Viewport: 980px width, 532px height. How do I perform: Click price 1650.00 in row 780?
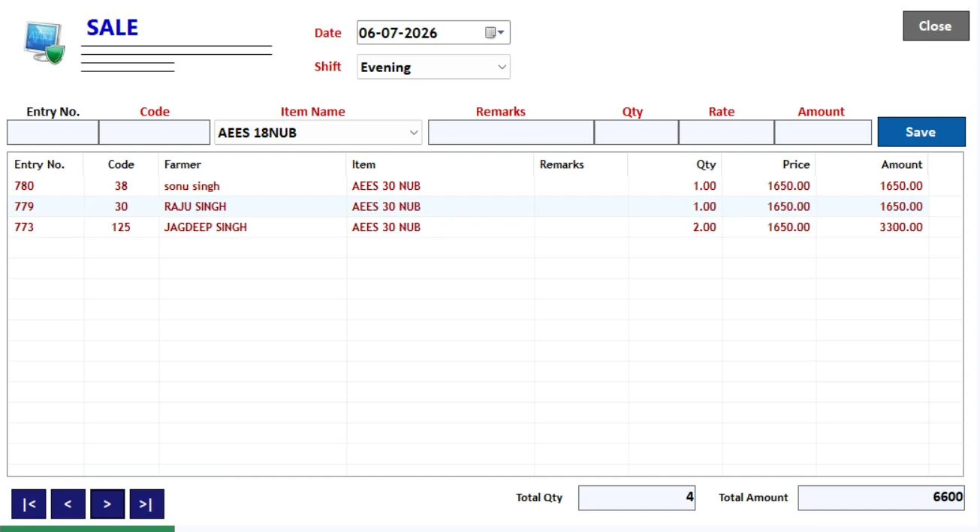coord(789,186)
